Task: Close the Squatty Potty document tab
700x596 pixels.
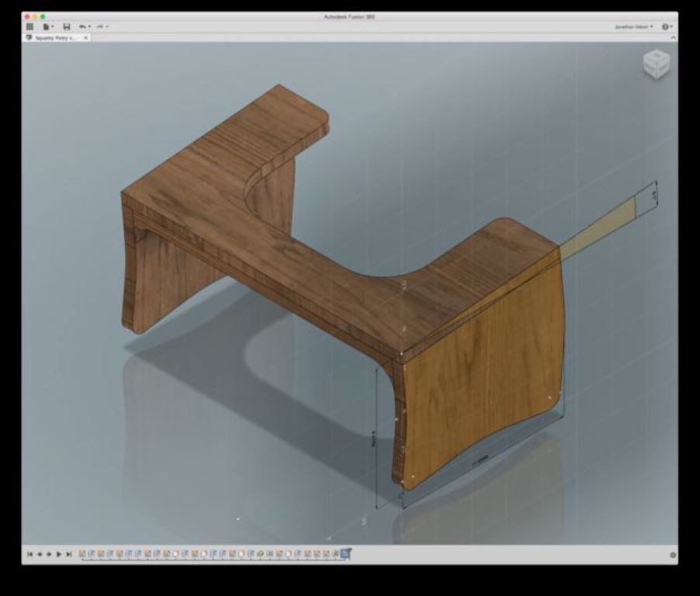Action: click(86, 37)
